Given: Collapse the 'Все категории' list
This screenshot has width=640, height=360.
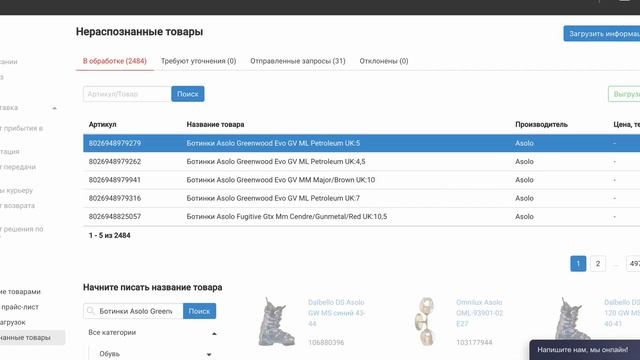Looking at the screenshot, I should [x=214, y=333].
